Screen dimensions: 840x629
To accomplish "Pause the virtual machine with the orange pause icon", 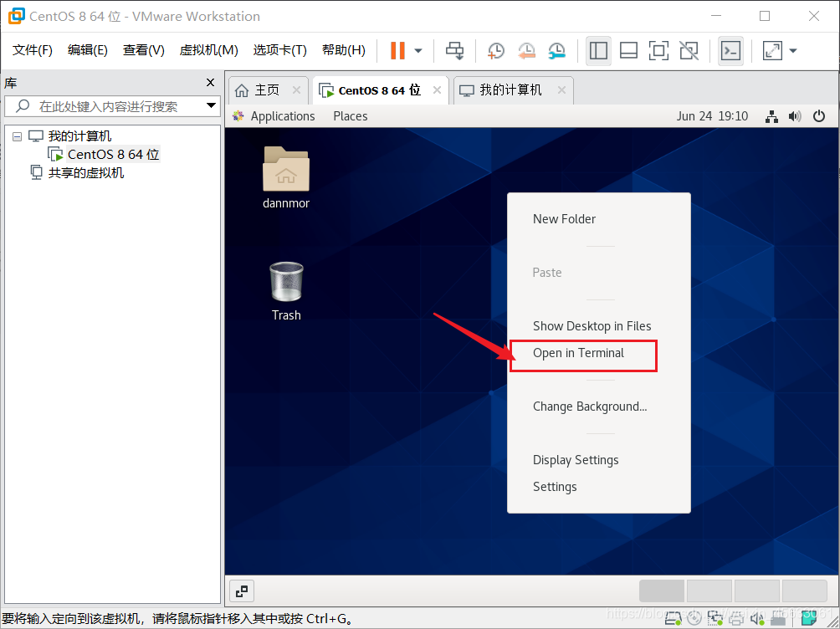I will (x=397, y=51).
